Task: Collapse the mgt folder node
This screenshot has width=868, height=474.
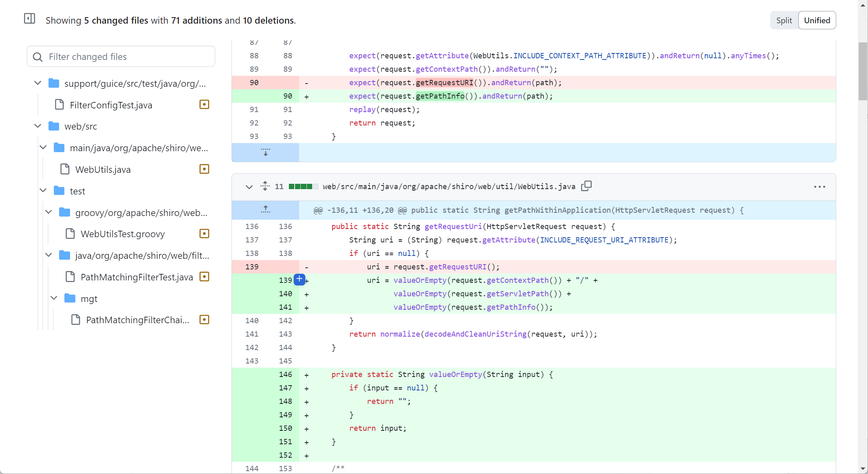Action: pos(54,298)
